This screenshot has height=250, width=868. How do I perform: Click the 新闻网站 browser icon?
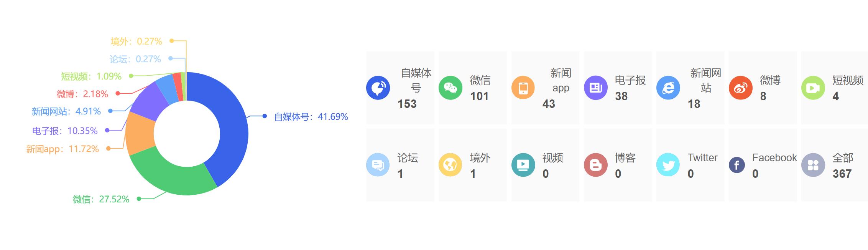[x=668, y=88]
